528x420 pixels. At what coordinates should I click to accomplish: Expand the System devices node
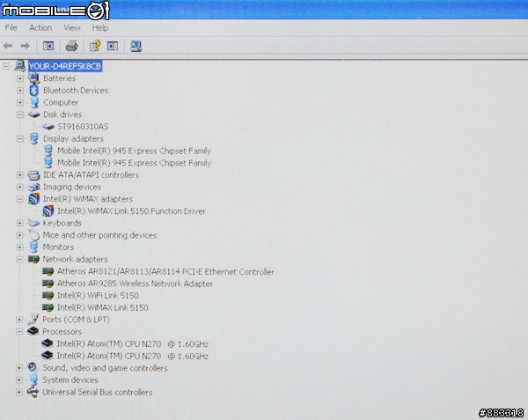pyautogui.click(x=19, y=379)
